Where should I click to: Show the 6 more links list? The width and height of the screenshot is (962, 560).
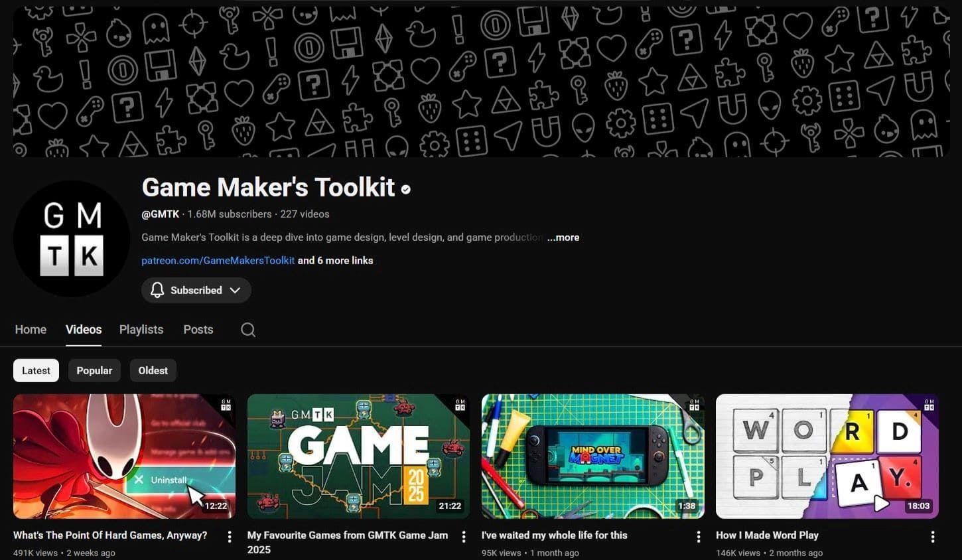(335, 260)
